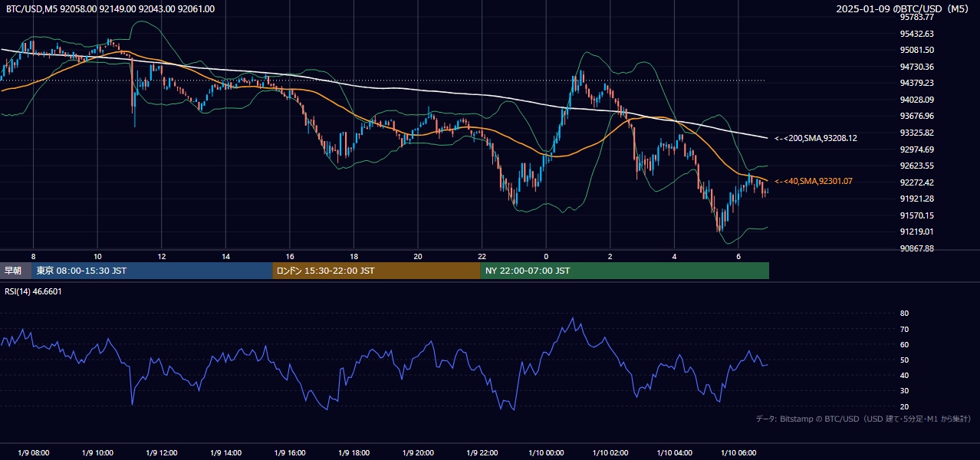The height and width of the screenshot is (460, 980).
Task: Click hour tick 16 under the price chart
Action: [290, 256]
